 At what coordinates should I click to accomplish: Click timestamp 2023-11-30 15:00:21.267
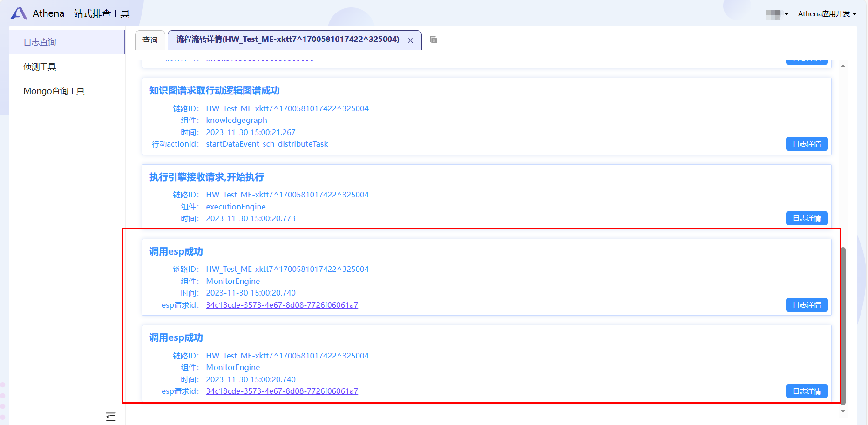point(251,132)
